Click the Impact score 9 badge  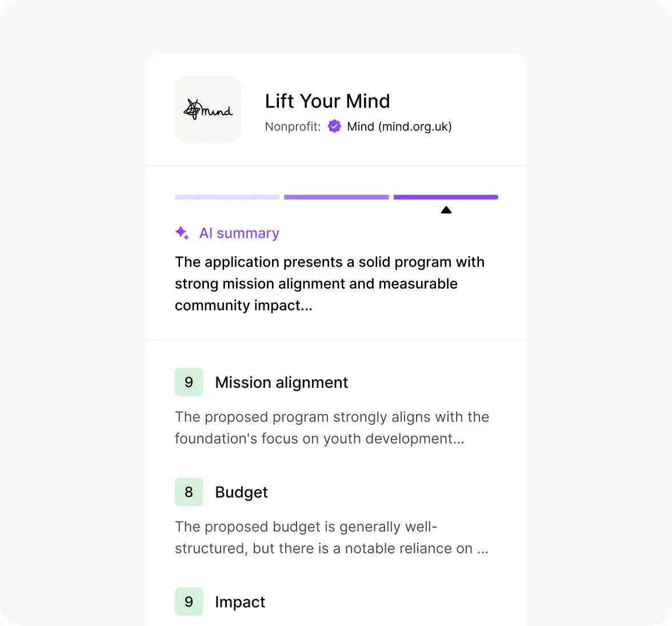tap(189, 601)
